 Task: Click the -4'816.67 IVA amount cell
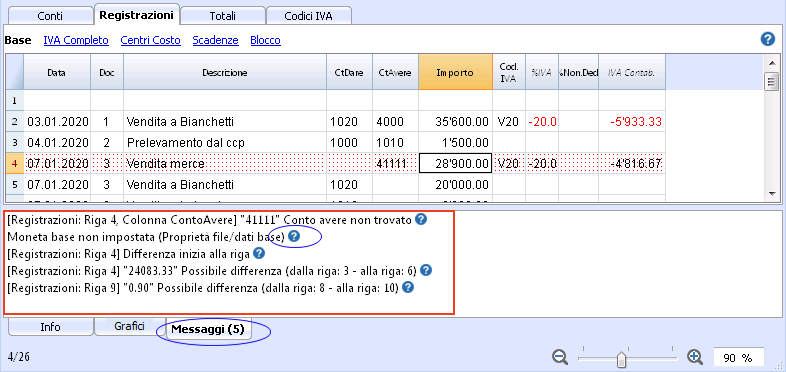[632, 163]
